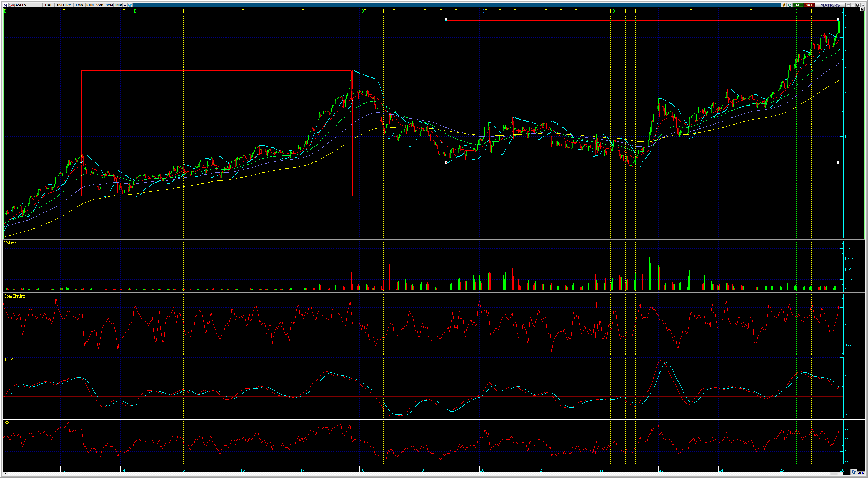Viewport: 868px width, 478px height.
Task: Toggle LOG scale button
Action: tap(79, 5)
